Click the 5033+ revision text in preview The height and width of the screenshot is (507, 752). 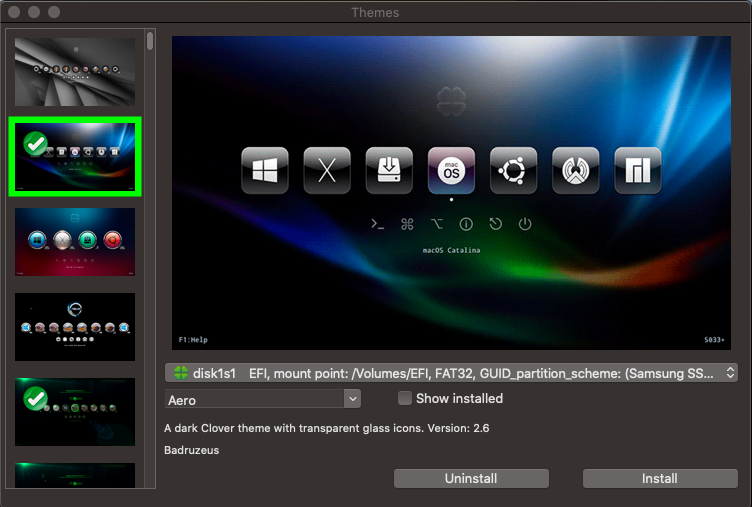click(714, 340)
